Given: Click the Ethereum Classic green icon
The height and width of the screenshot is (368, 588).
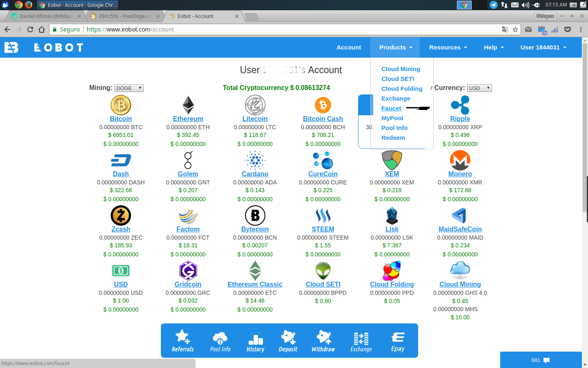Looking at the screenshot, I should pyautogui.click(x=255, y=271).
